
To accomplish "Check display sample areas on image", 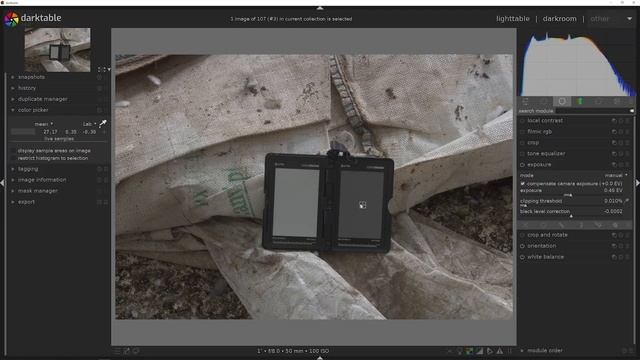I will pyautogui.click(x=13, y=151).
